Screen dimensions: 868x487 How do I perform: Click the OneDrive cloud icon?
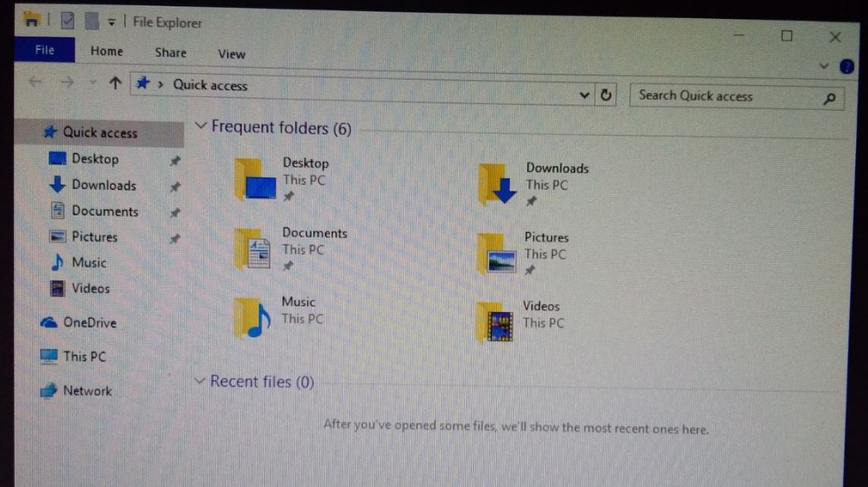point(49,322)
